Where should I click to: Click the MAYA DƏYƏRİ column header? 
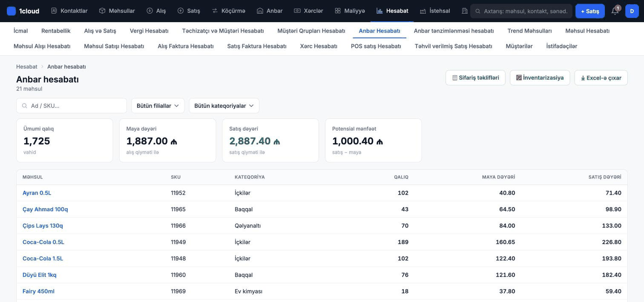click(499, 177)
